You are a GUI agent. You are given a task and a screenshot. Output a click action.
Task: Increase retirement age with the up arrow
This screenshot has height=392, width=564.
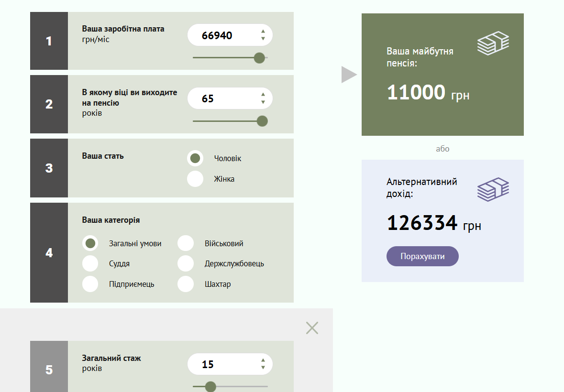pyautogui.click(x=263, y=95)
